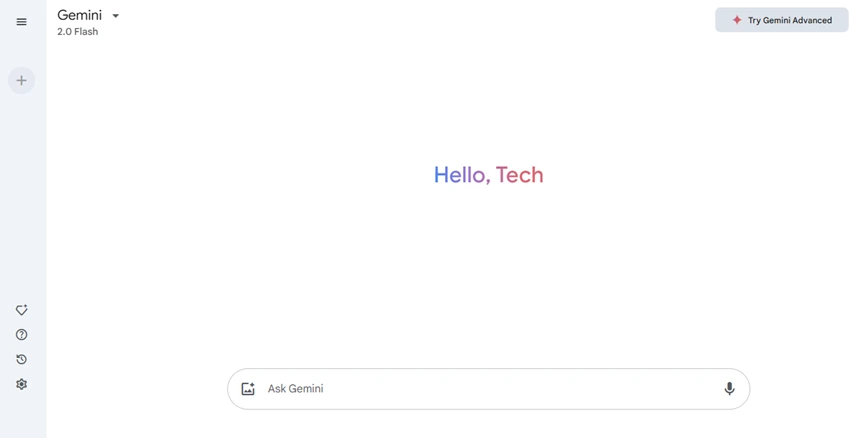
Task: Open the Gem manager heart icon
Action: [21, 310]
